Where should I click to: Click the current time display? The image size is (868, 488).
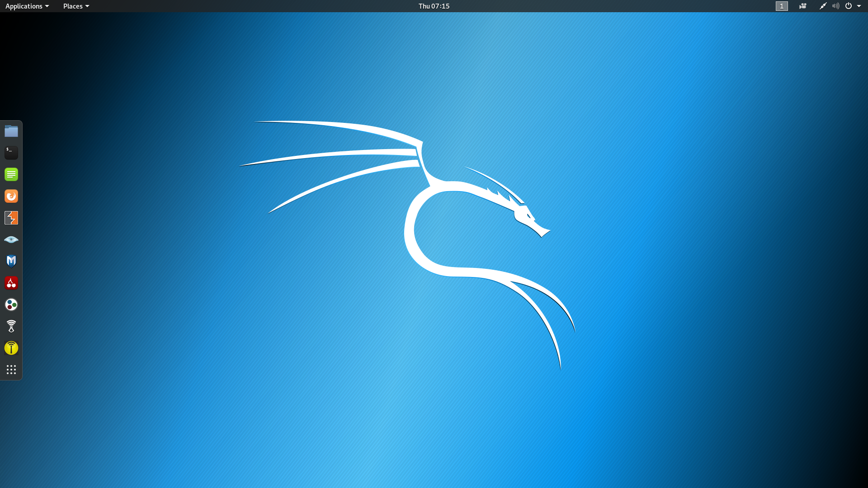click(434, 6)
